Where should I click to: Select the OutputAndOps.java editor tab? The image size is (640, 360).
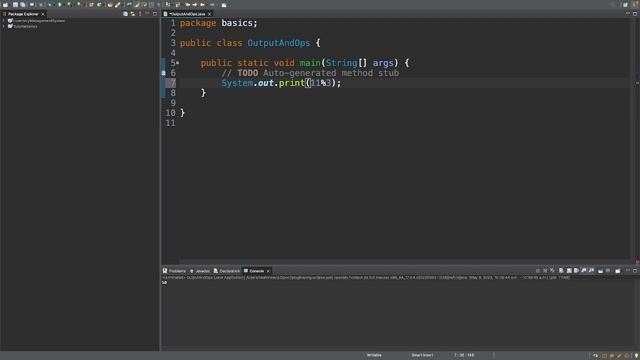coord(187,14)
